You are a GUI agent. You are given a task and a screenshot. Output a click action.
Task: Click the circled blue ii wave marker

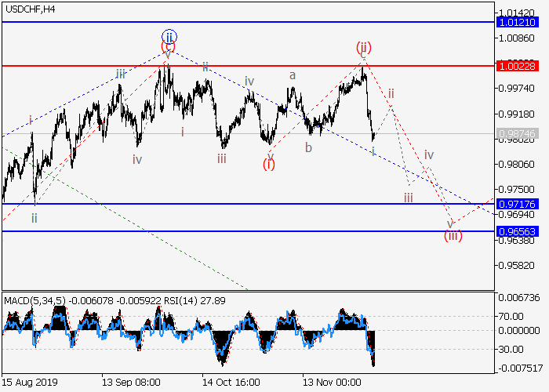point(170,35)
